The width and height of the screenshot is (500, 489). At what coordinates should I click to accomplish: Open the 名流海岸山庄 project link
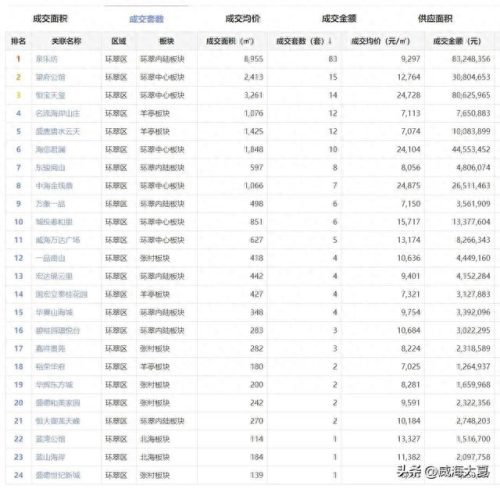[58, 113]
